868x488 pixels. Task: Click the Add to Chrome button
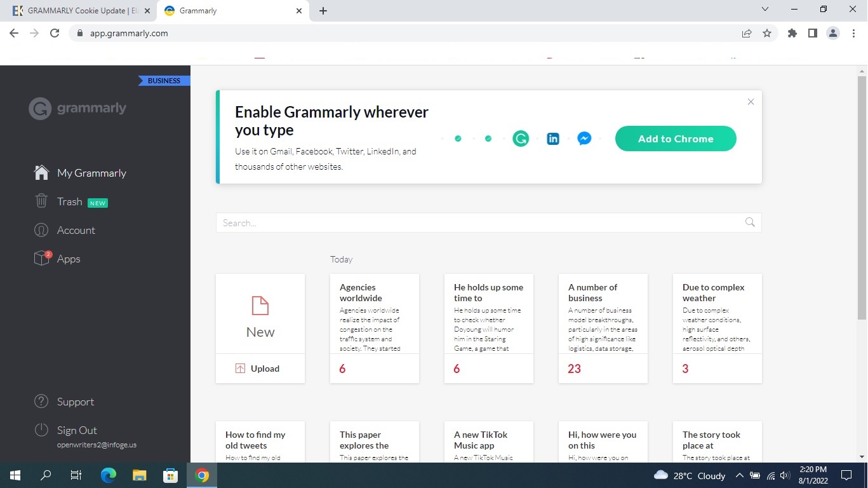coord(676,139)
